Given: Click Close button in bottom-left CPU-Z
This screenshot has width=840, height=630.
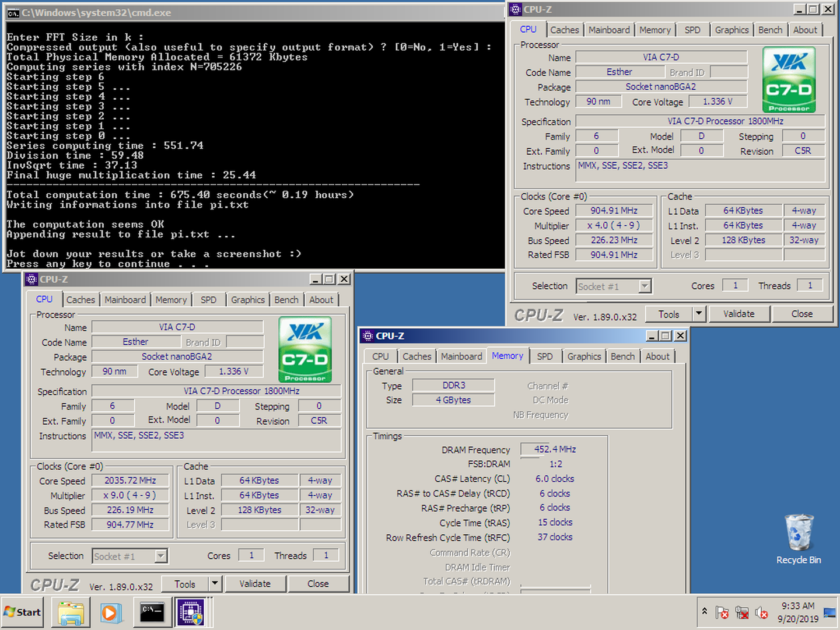Looking at the screenshot, I should tap(318, 584).
